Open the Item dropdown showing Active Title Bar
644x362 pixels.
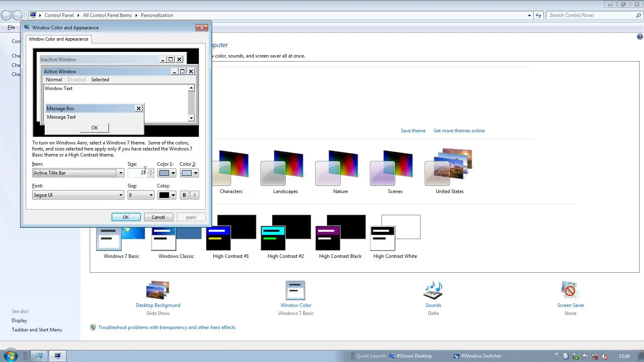point(78,173)
